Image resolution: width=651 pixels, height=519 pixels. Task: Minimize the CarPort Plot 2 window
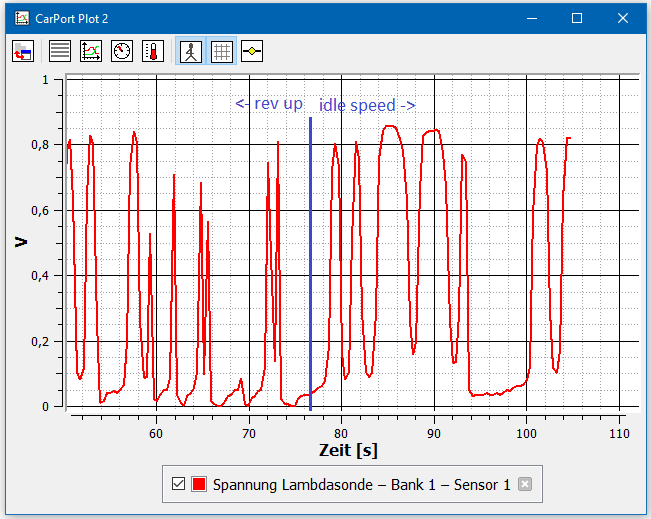(x=531, y=17)
